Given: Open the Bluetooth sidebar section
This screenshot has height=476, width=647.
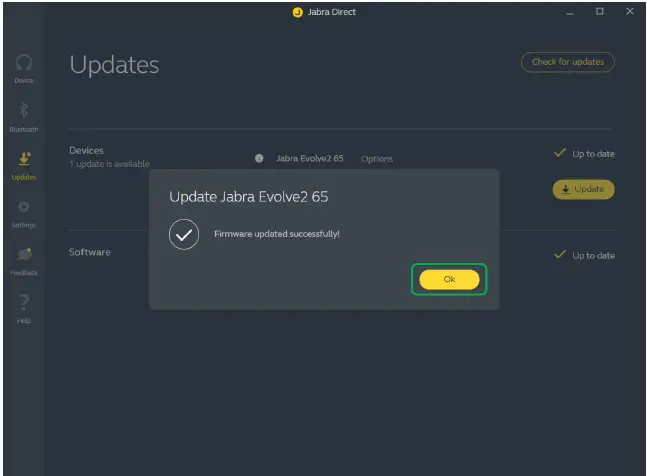Looking at the screenshot, I should (x=24, y=118).
